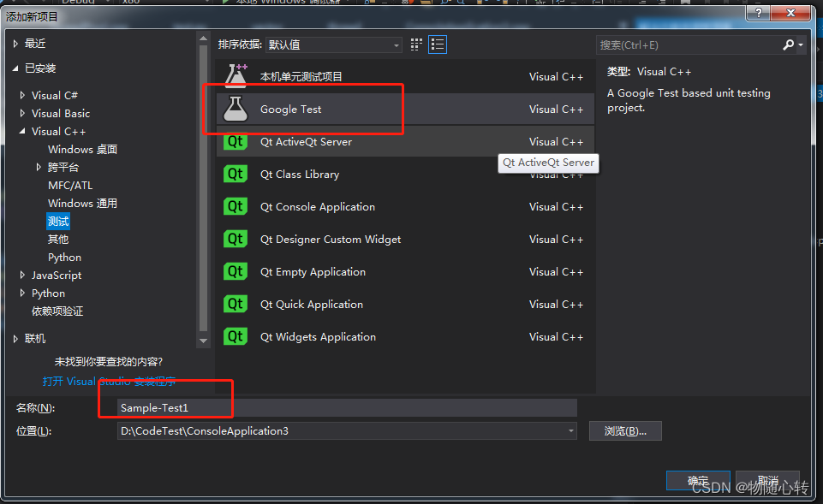Click the 浏览(B) browse button
The height and width of the screenshot is (504, 823).
[x=625, y=430]
